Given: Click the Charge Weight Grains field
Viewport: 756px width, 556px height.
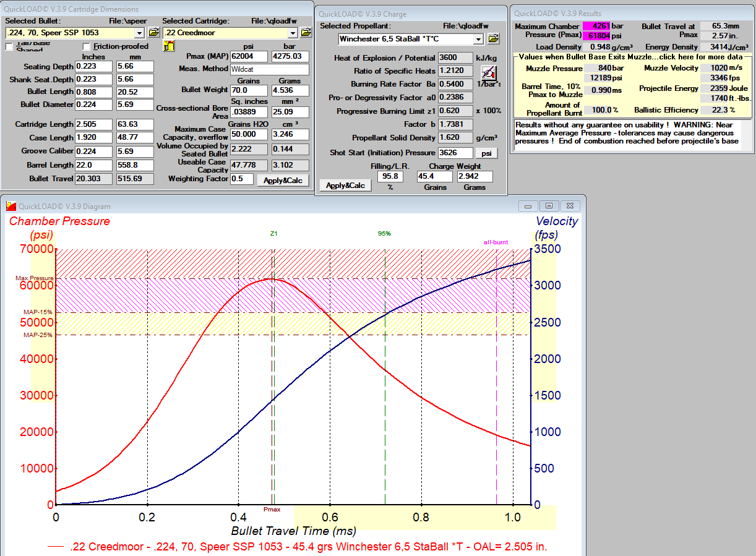Looking at the screenshot, I should (x=434, y=177).
